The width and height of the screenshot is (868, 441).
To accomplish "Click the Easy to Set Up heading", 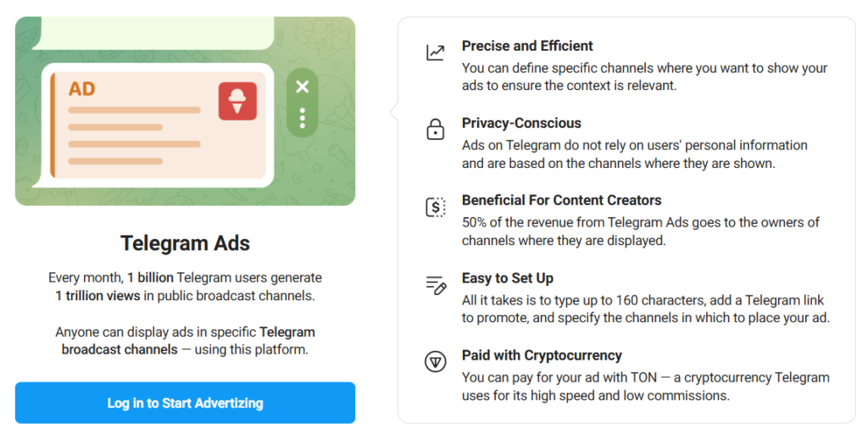I will click(508, 278).
